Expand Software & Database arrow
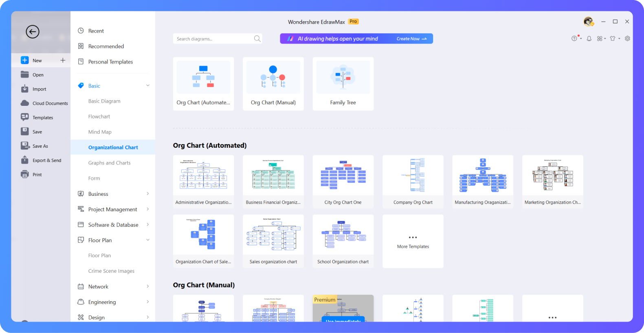Viewport: 644px width, 333px height. coord(148,225)
